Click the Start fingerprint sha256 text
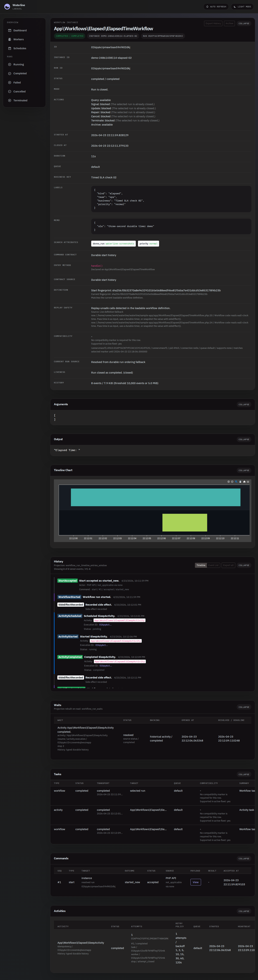 click(156, 291)
